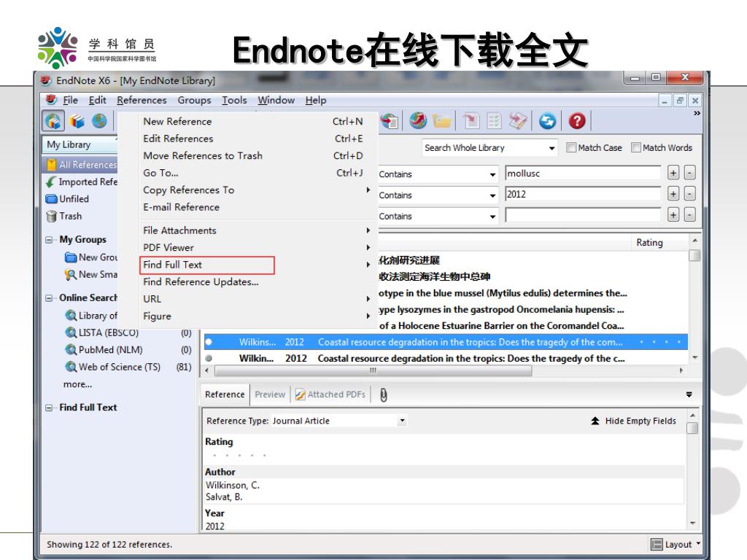
Task: Click rating dots in highlighted Wilkins row
Action: point(659,342)
